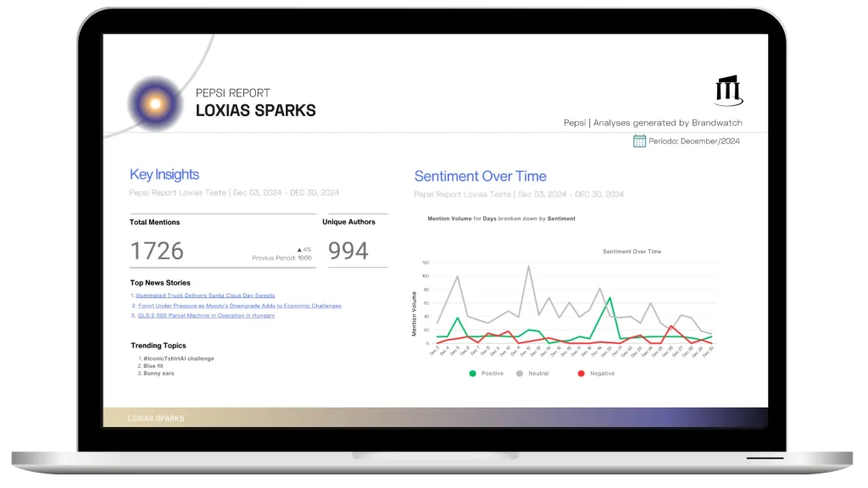The image size is (868, 488).
Task: Click the black pillar logo at top right
Action: click(729, 91)
